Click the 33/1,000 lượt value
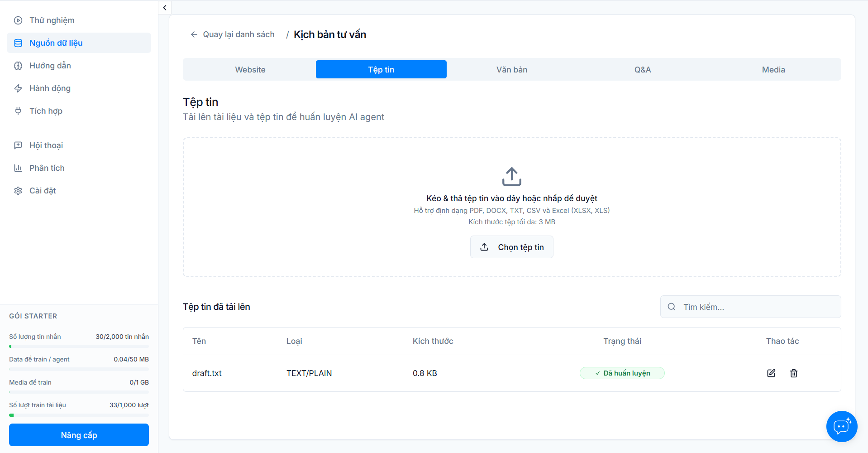The height and width of the screenshot is (453, 868). (129, 405)
